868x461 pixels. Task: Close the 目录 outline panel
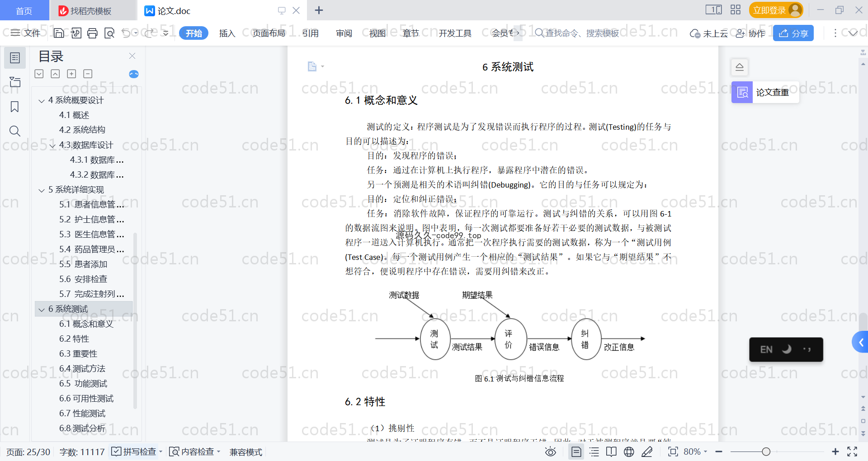132,56
